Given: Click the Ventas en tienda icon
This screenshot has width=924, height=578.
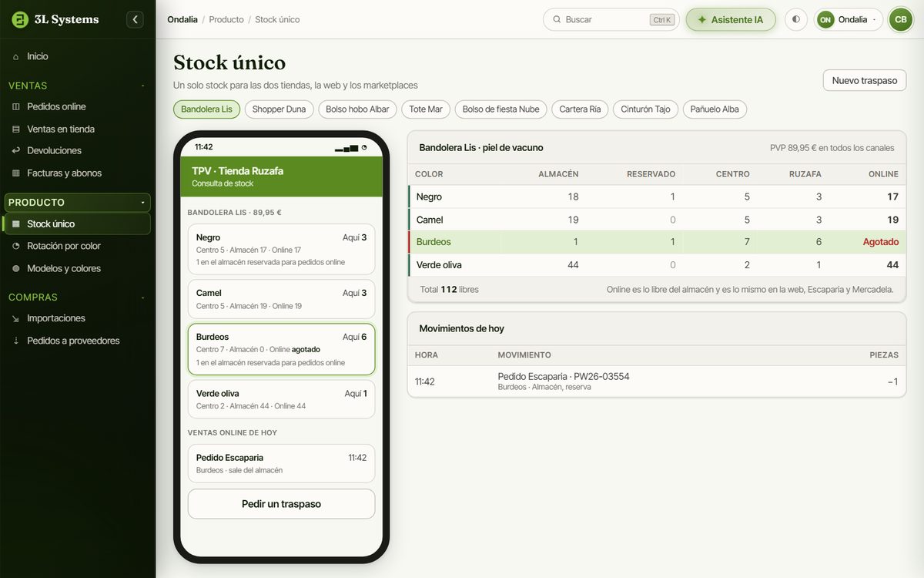Looking at the screenshot, I should click(16, 129).
